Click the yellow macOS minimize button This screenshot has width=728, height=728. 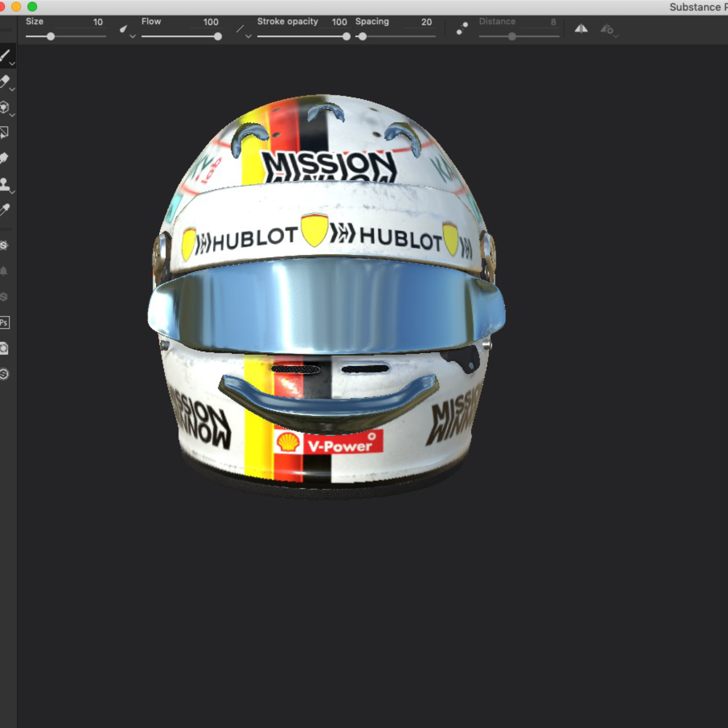[16, 6]
